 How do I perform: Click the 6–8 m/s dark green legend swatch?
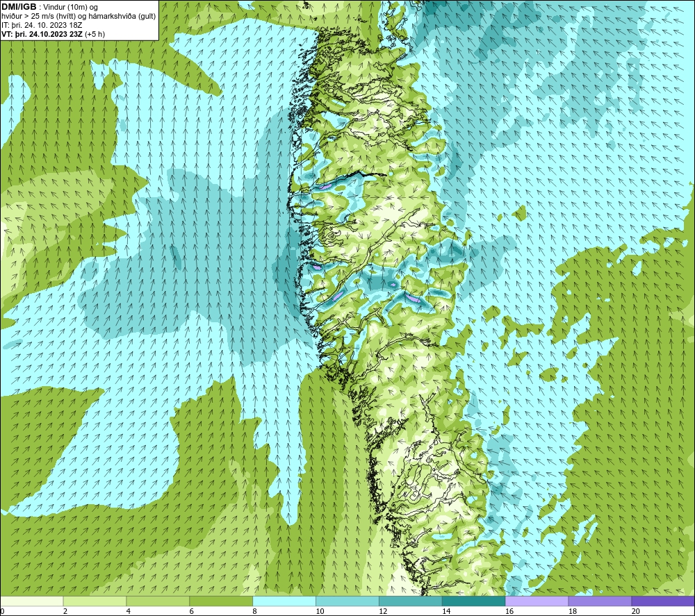tap(221, 601)
